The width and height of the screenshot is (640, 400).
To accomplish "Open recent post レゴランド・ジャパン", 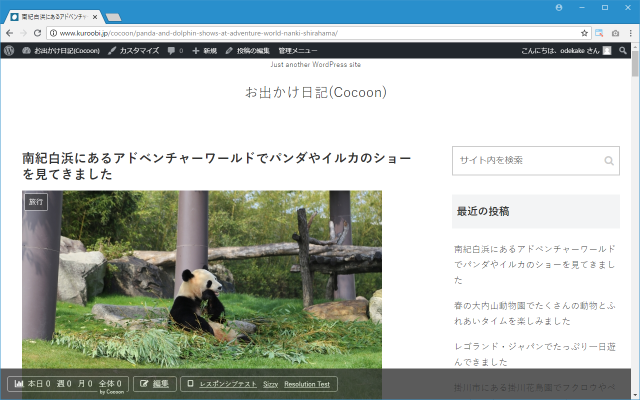I will [535, 354].
